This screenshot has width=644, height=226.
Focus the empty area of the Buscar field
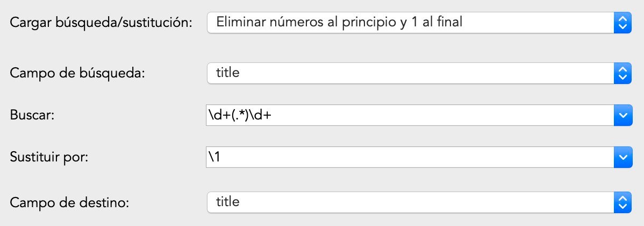click(x=430, y=115)
